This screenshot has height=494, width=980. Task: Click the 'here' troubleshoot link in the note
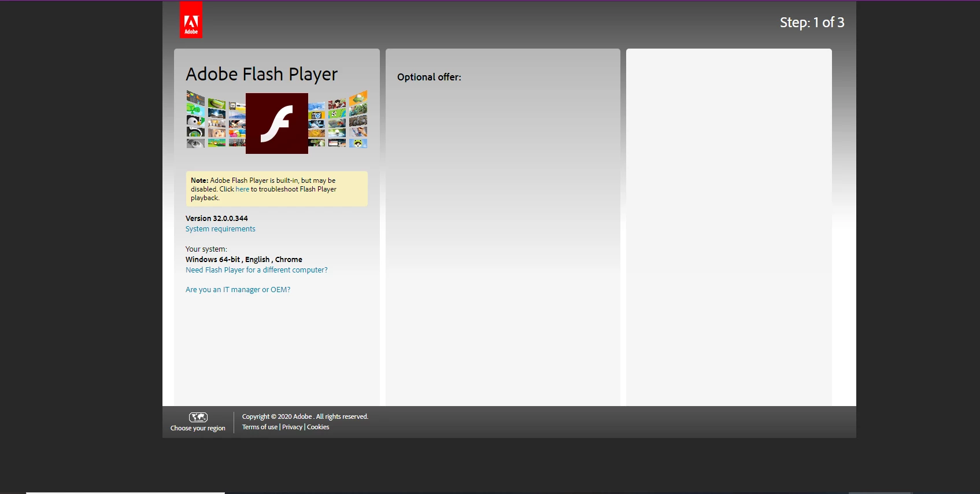242,189
